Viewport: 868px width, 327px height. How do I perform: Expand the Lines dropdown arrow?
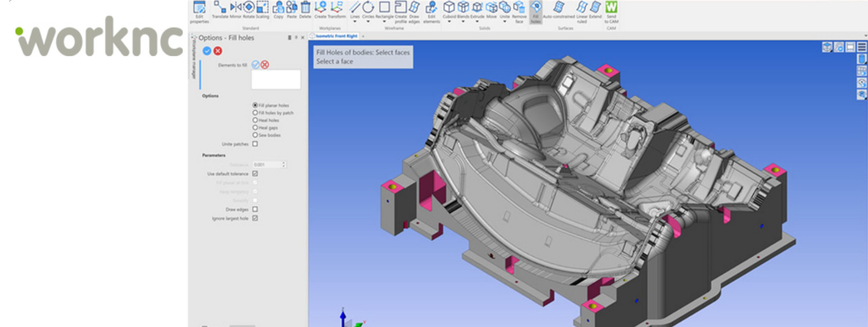point(355,22)
